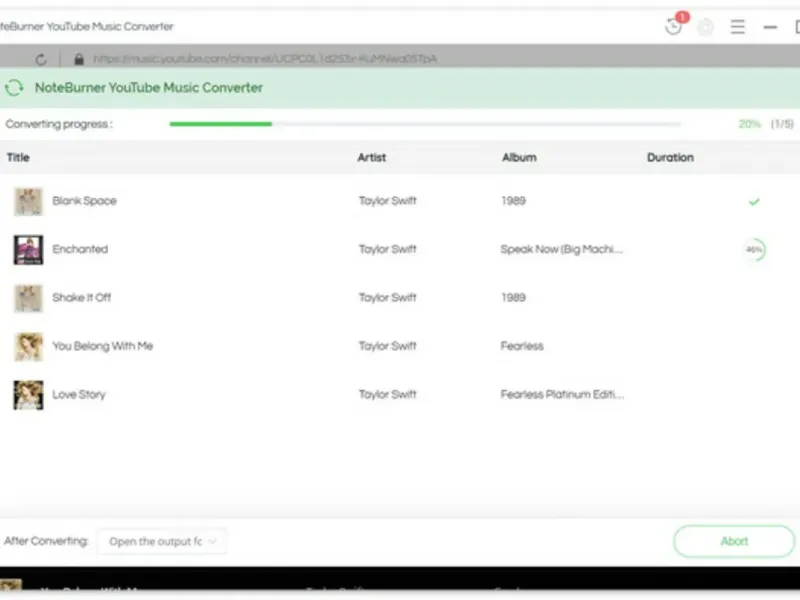Viewport: 800px width, 600px height.
Task: Click the grey user profile icon
Action: tap(706, 27)
